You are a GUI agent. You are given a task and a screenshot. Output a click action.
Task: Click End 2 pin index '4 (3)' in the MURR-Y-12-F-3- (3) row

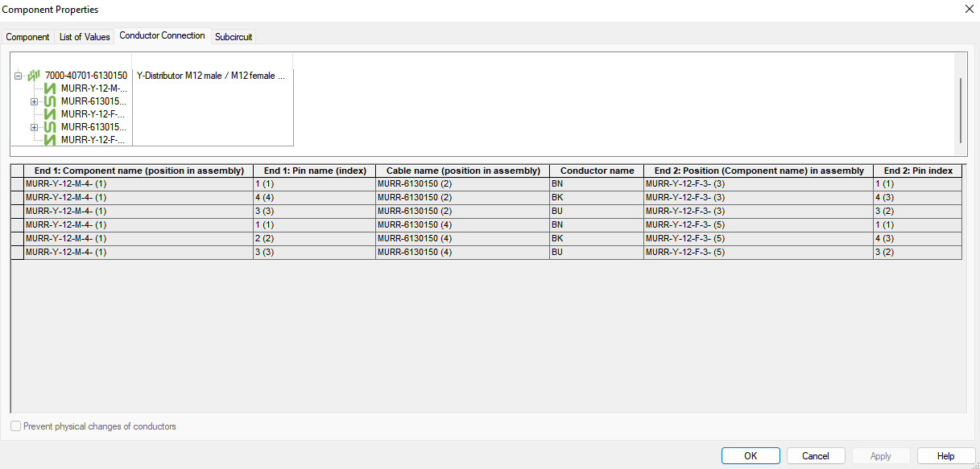click(x=918, y=198)
